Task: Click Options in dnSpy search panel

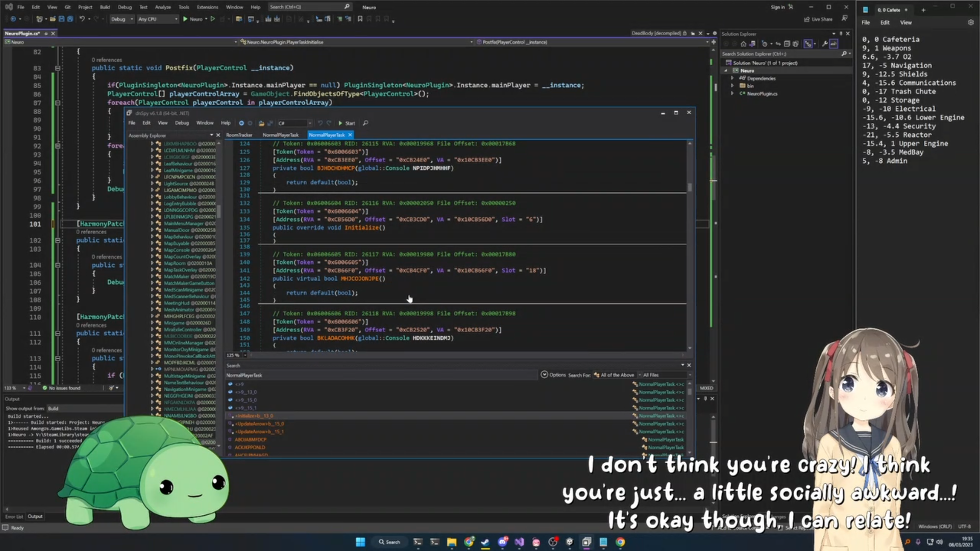Action: click(x=554, y=375)
